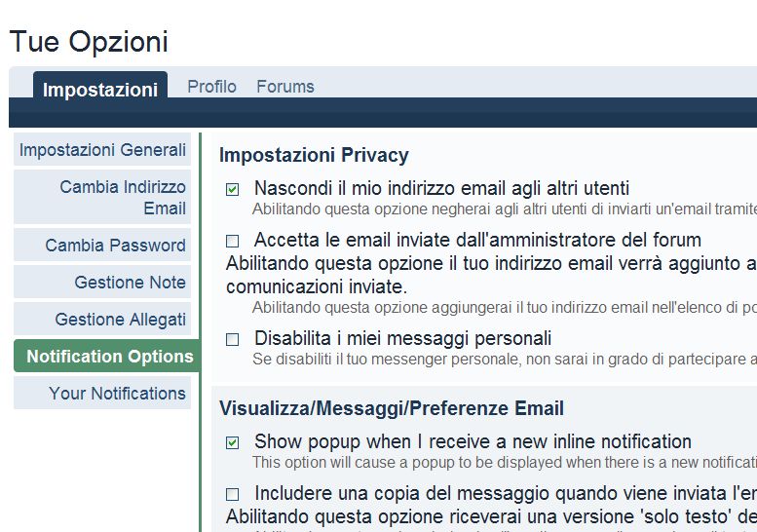Viewport: 757px width, 532px height.
Task: Uncheck Nascondi il mio indirizzo email checkbox
Action: 232,189
